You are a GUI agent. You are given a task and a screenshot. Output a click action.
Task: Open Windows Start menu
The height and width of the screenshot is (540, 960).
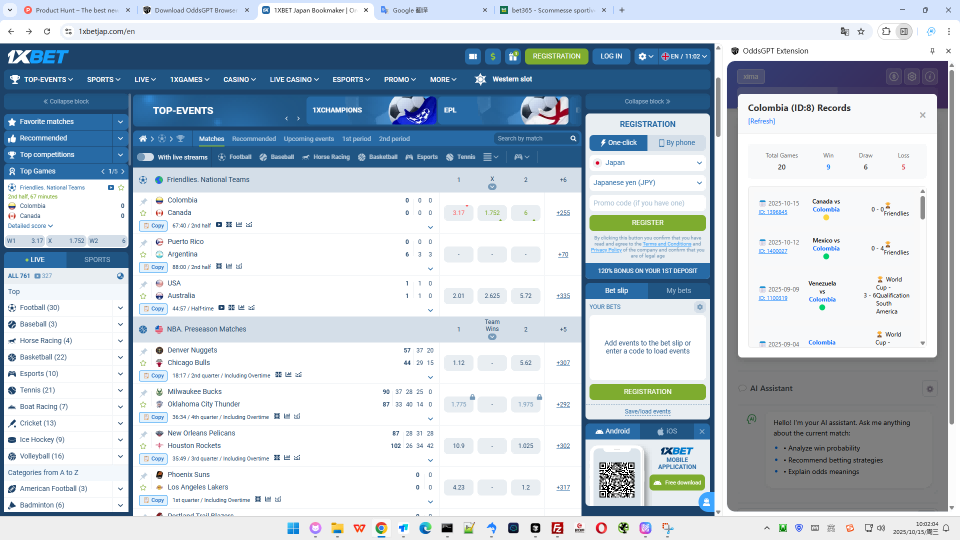pyautogui.click(x=293, y=528)
